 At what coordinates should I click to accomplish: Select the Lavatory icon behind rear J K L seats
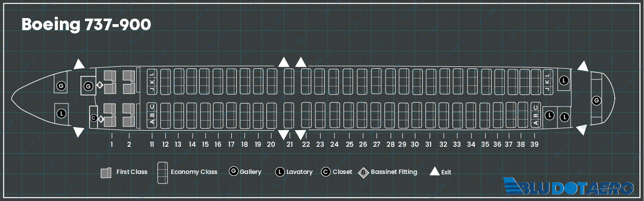(x=564, y=80)
